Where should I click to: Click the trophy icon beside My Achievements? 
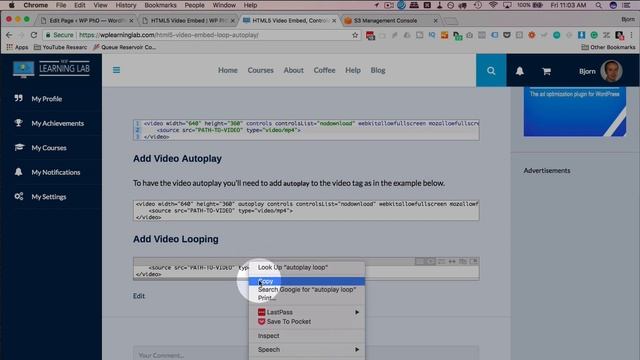(x=19, y=123)
